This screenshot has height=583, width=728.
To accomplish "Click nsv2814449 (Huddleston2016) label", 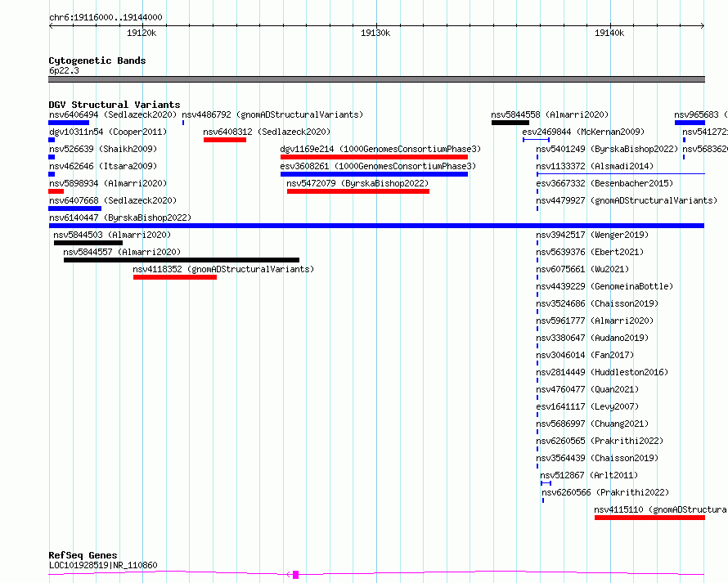I will (x=602, y=372).
